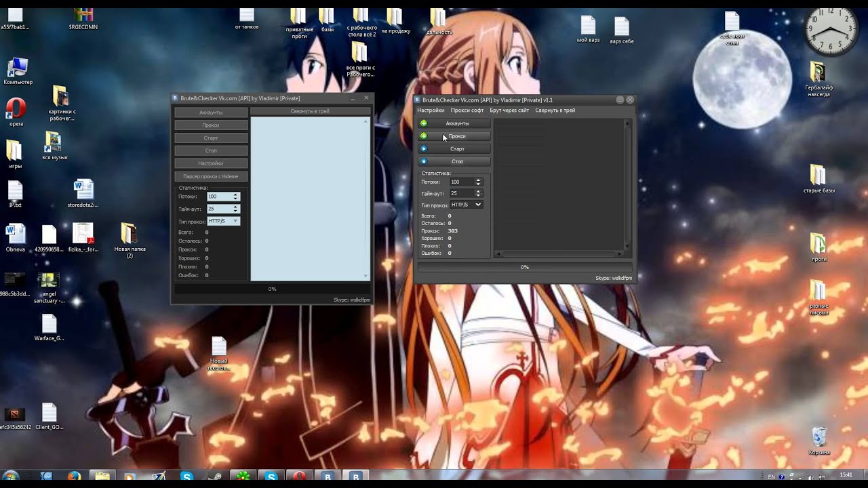Click vertical scrollbar of v1.1 log panel
The width and height of the screenshot is (868, 488).
point(627,185)
